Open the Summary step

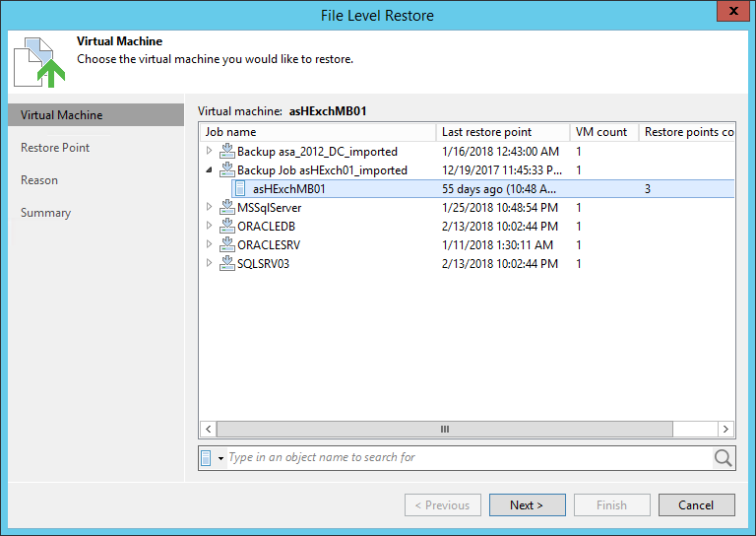[46, 213]
